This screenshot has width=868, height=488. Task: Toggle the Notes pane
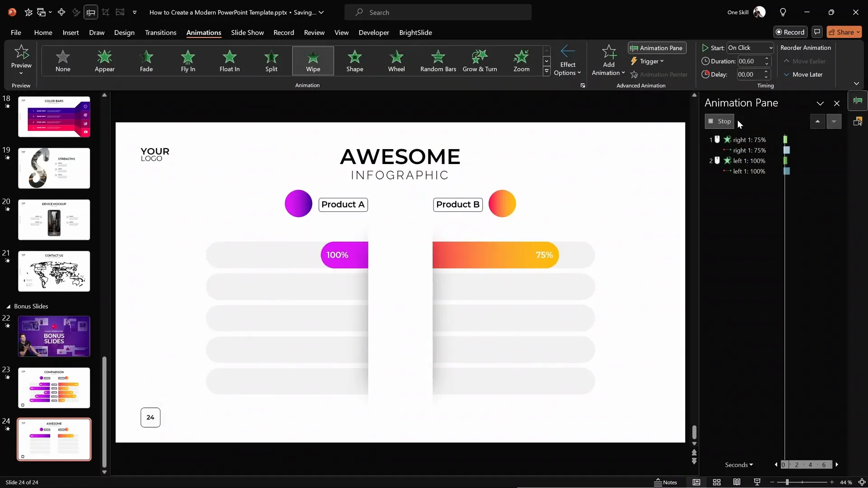(x=665, y=482)
